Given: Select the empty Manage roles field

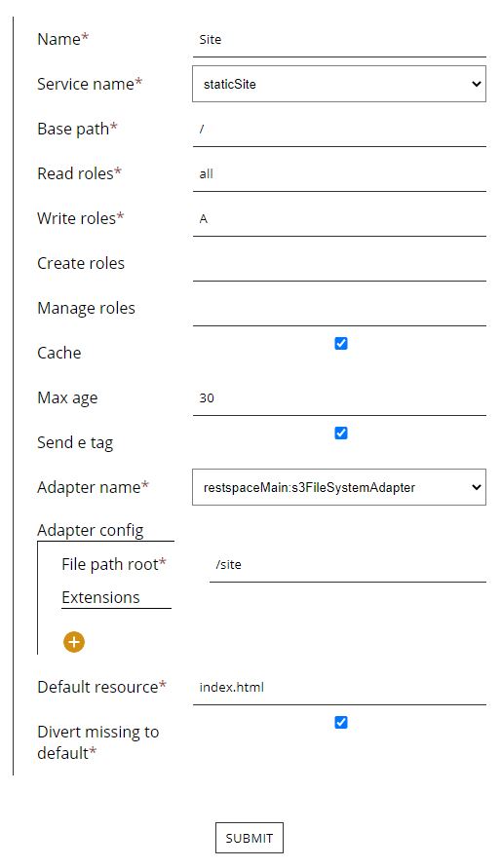Looking at the screenshot, I should point(339,309).
